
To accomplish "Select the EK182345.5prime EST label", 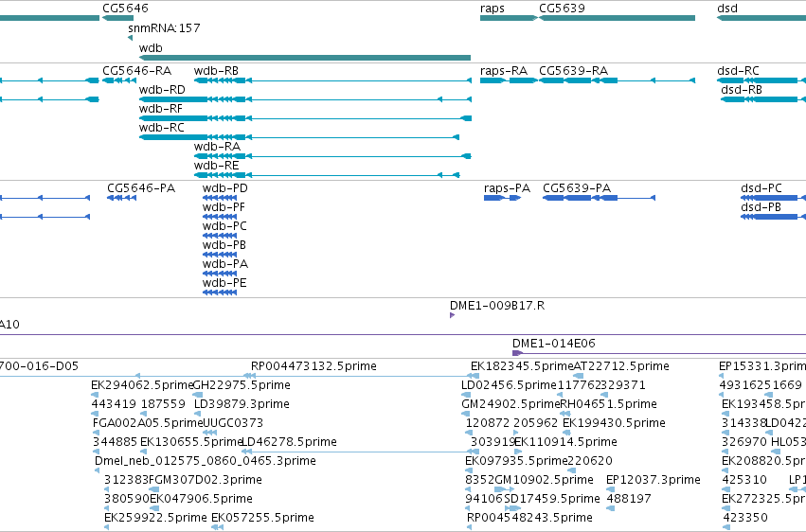I will tap(522, 366).
